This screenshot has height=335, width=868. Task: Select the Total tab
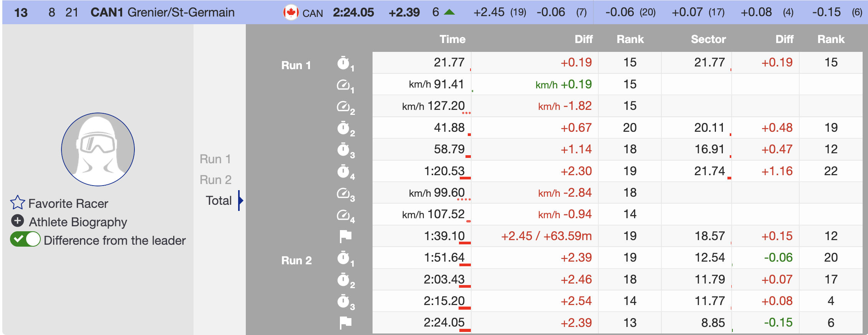coord(219,201)
